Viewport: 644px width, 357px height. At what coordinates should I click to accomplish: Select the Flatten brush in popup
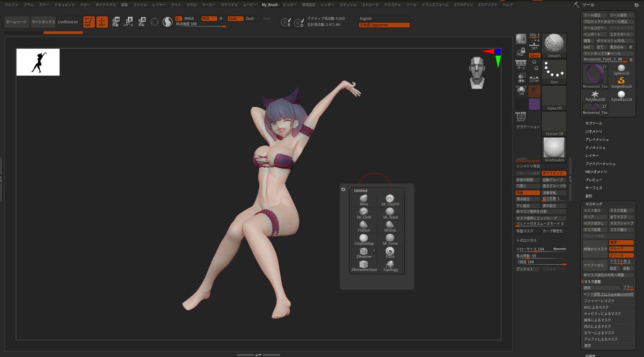[364, 226]
